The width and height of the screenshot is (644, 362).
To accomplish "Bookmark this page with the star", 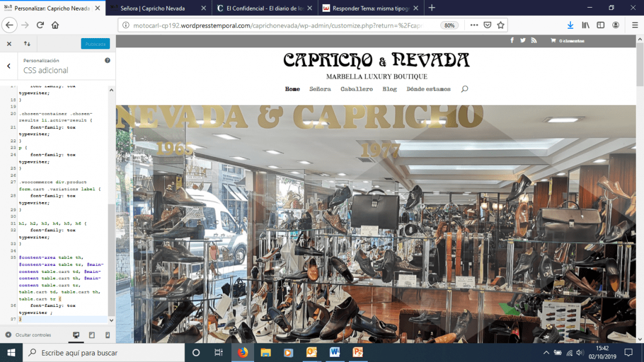I will coord(501,25).
